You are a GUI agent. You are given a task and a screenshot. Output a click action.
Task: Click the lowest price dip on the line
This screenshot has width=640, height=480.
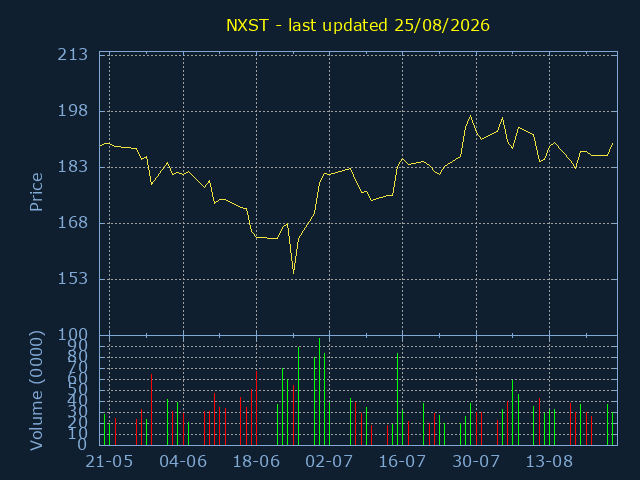[293, 273]
